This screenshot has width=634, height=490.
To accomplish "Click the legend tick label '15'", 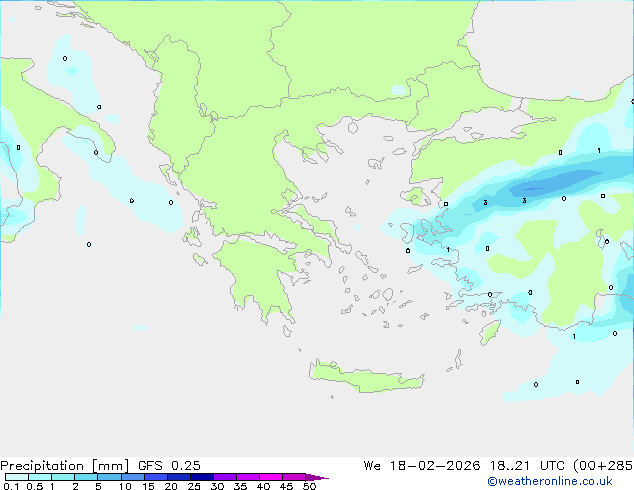I will pyautogui.click(x=148, y=486).
